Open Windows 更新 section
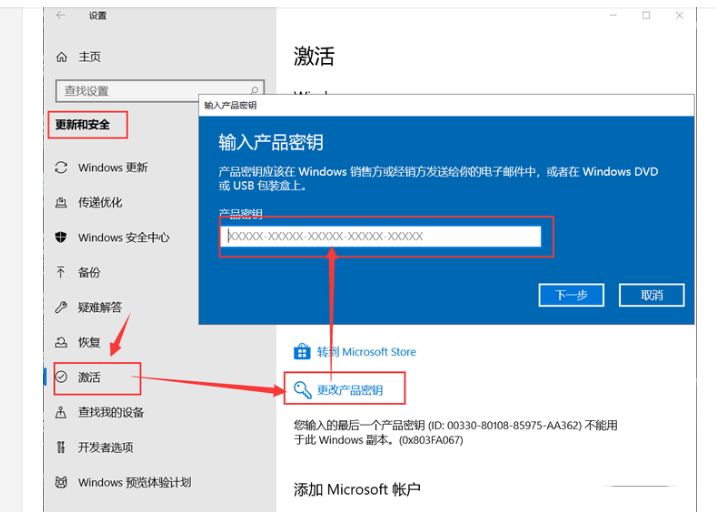Image resolution: width=716 pixels, height=512 pixels. click(113, 167)
